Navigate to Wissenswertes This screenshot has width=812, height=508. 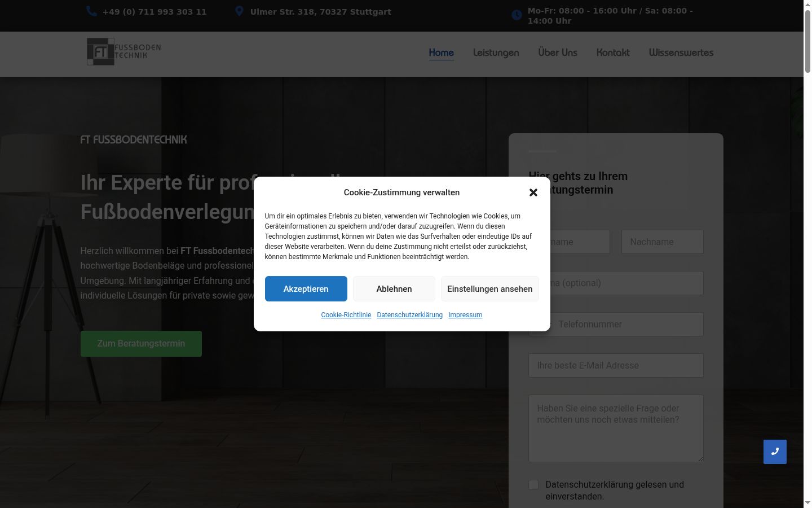[681, 52]
